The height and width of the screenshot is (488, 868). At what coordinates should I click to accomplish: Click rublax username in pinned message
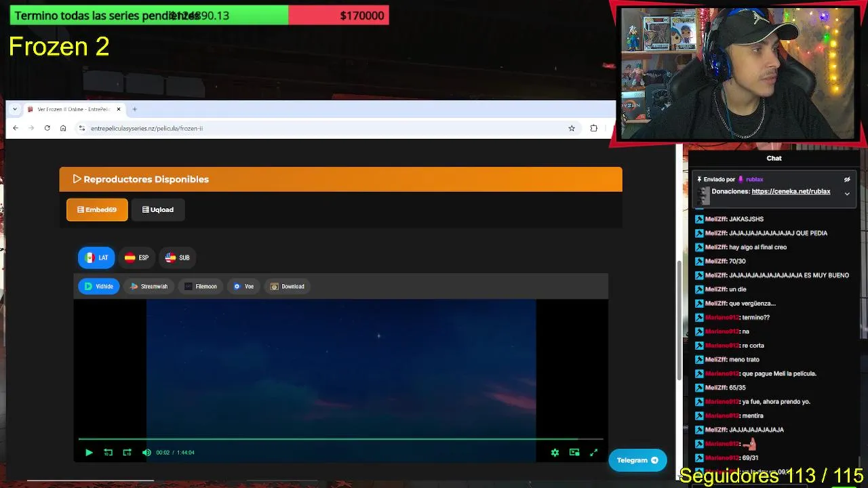[754, 180]
